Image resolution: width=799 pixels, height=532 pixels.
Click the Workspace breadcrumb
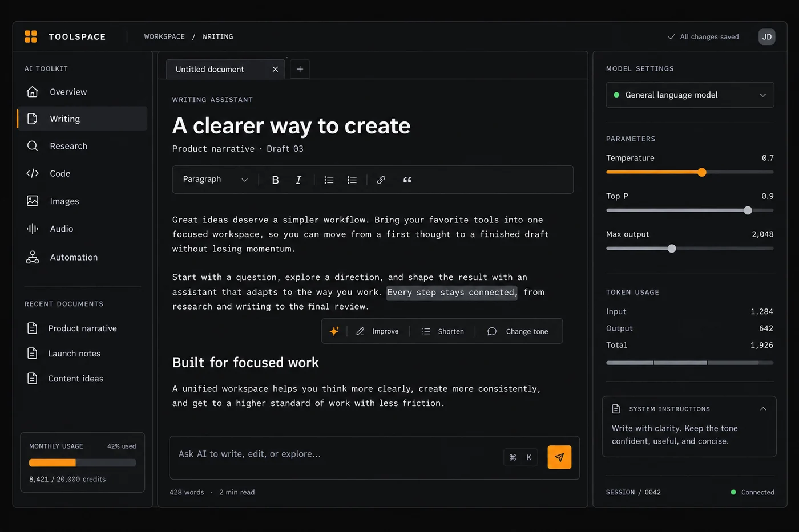[164, 36]
